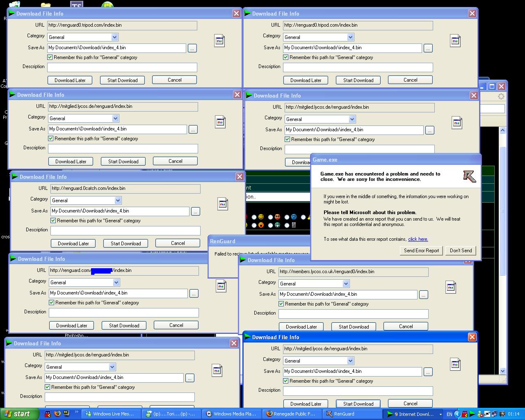Click file icon in members.lycos.co.uk download dialog
Screen dimensions: 525x420
[451, 287]
